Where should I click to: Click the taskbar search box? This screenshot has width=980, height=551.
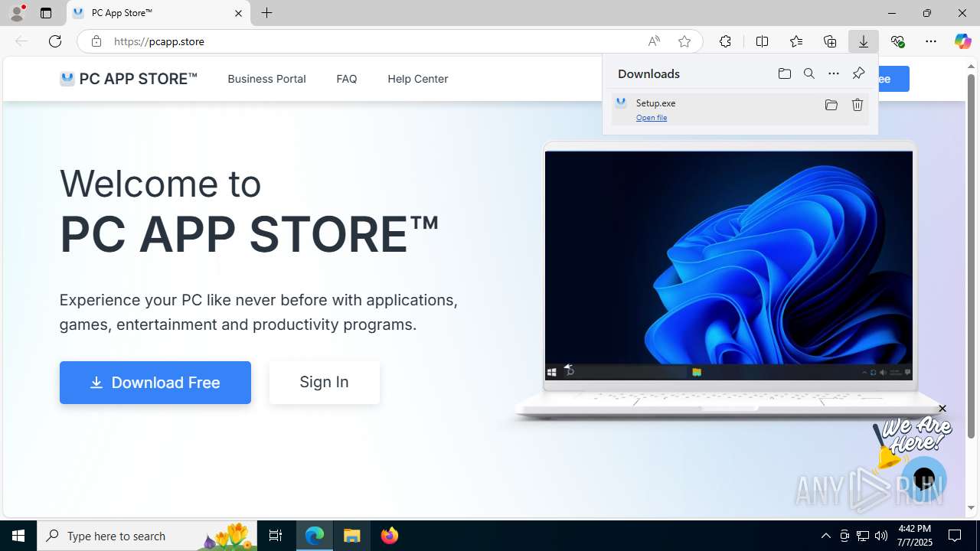tap(147, 536)
